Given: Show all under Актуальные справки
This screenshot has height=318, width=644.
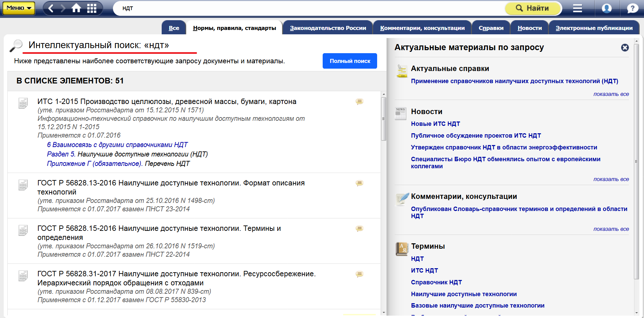Looking at the screenshot, I should [x=611, y=94].
